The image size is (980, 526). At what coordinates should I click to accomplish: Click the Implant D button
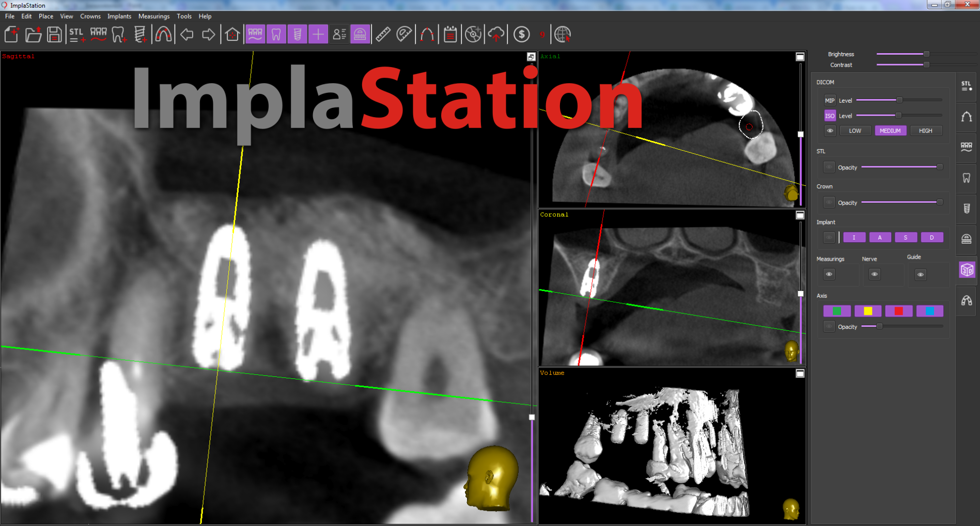932,237
